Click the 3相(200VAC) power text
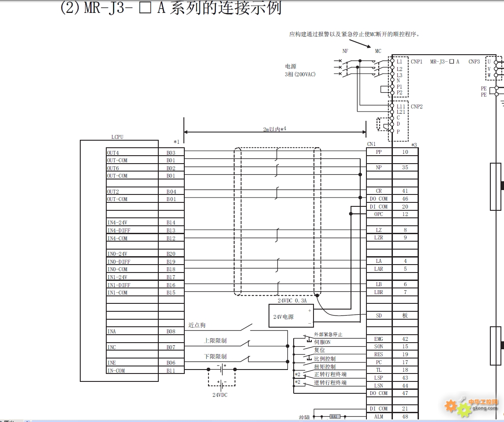This screenshot has width=504, height=422. click(300, 74)
